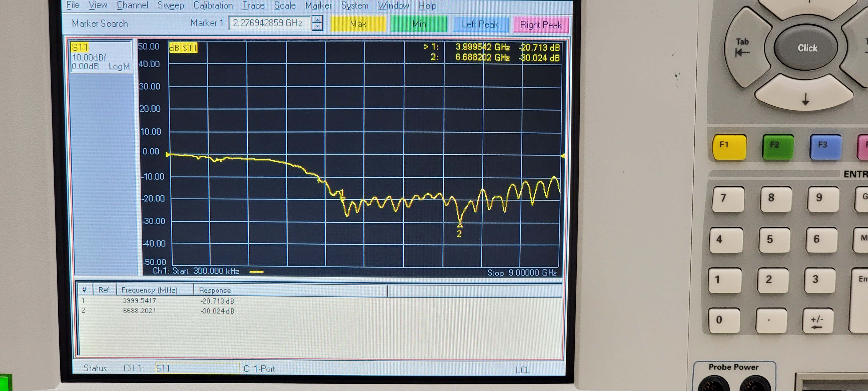Open the Trace menu

click(253, 5)
